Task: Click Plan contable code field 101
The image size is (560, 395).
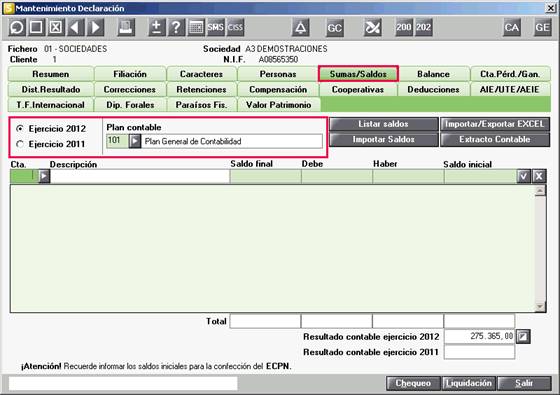Action: [x=117, y=141]
